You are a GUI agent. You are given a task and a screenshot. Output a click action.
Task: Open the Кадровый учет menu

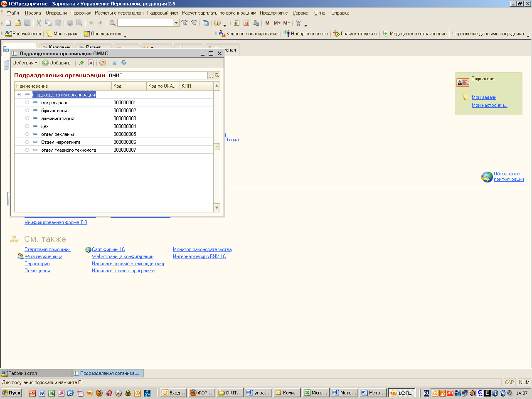[x=163, y=13]
